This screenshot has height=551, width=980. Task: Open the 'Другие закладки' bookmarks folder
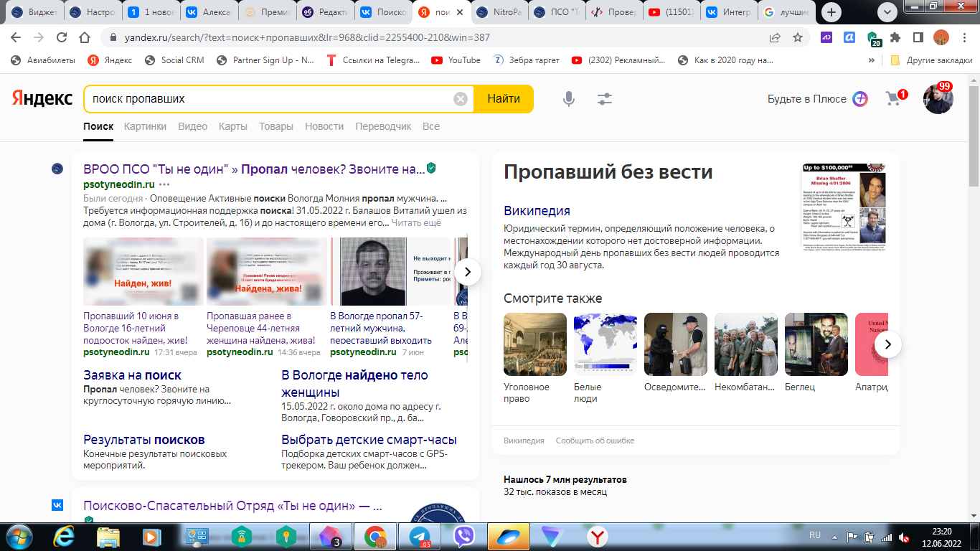pos(931,60)
